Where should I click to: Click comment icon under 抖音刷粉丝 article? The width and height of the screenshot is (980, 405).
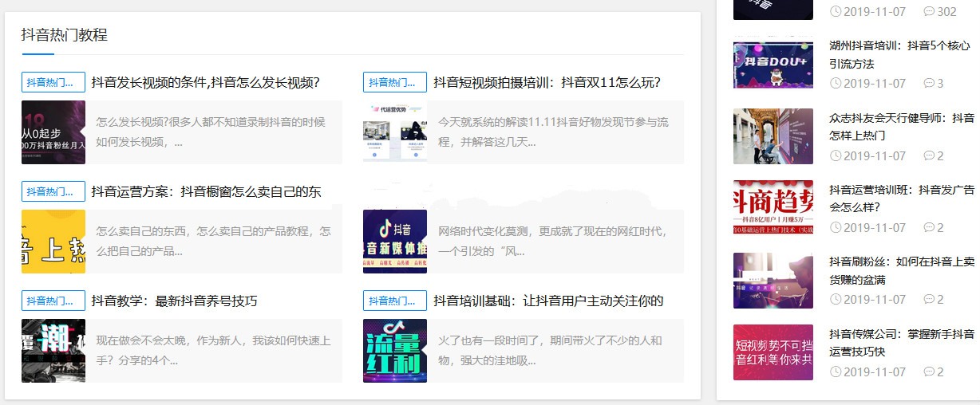[929, 299]
